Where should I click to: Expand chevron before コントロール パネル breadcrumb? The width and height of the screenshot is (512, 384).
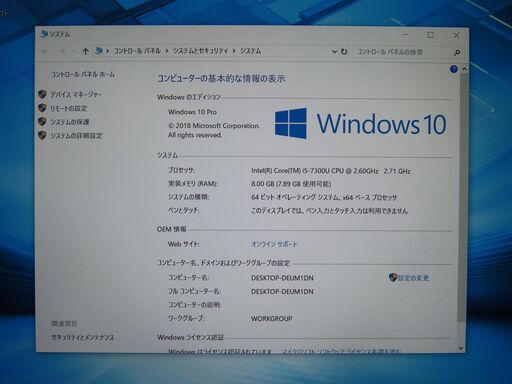pyautogui.click(x=108, y=51)
